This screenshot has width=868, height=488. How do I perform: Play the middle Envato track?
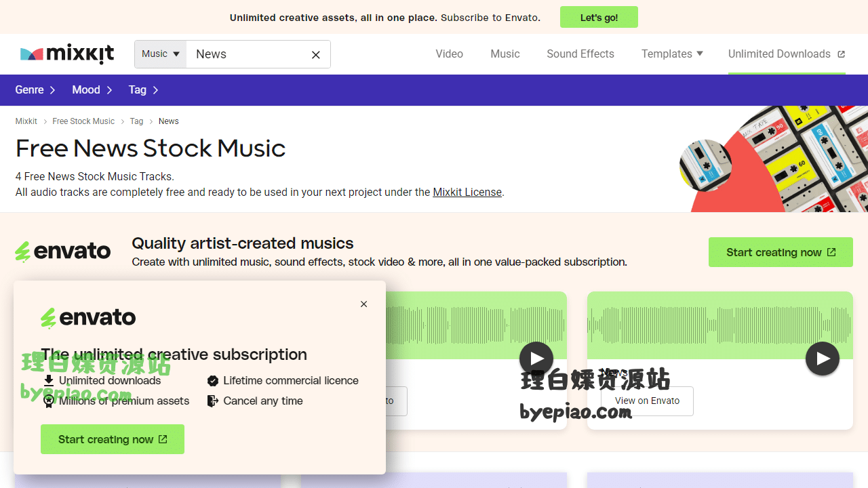pos(536,359)
